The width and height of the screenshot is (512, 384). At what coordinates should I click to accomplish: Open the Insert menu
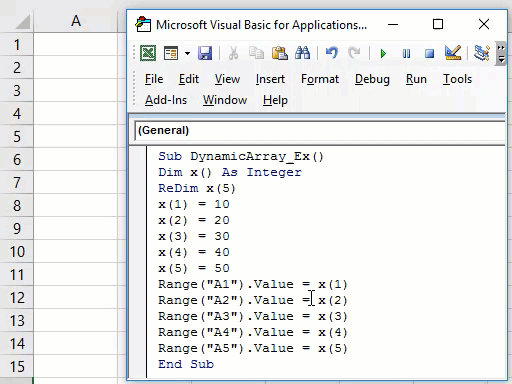pos(270,79)
